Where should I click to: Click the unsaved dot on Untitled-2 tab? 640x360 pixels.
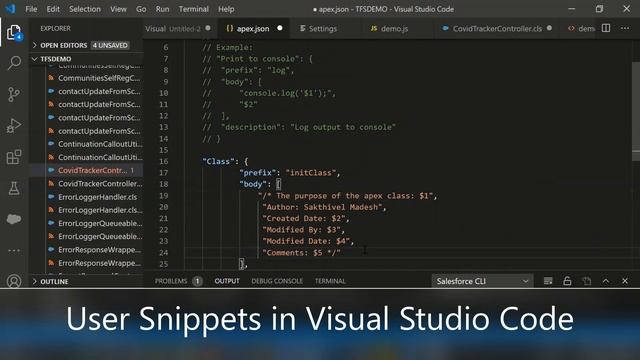(x=208, y=28)
